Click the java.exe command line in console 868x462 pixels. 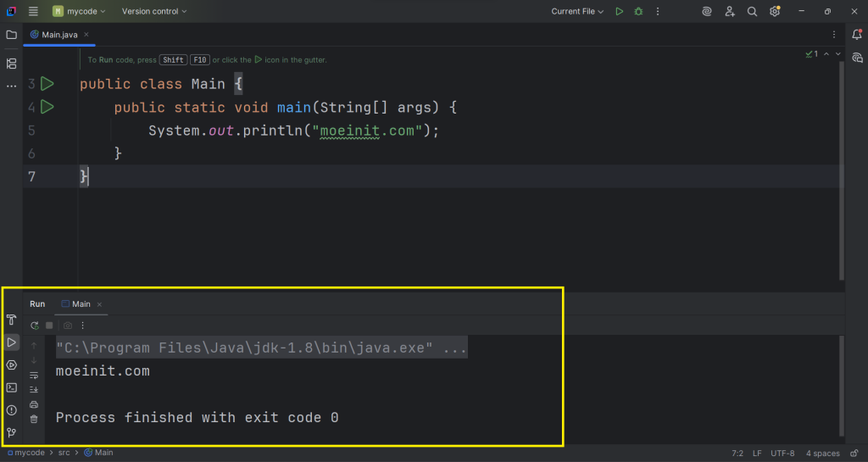tap(261, 348)
